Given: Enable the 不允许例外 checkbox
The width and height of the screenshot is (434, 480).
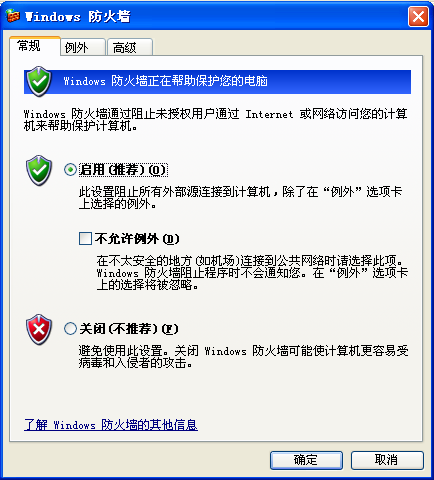Looking at the screenshot, I should coord(85,239).
